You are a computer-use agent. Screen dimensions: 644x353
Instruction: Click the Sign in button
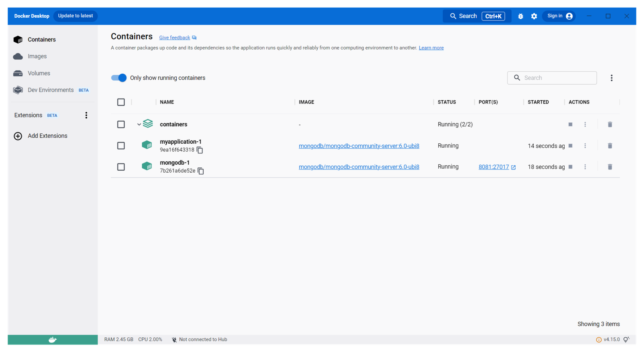pos(559,16)
